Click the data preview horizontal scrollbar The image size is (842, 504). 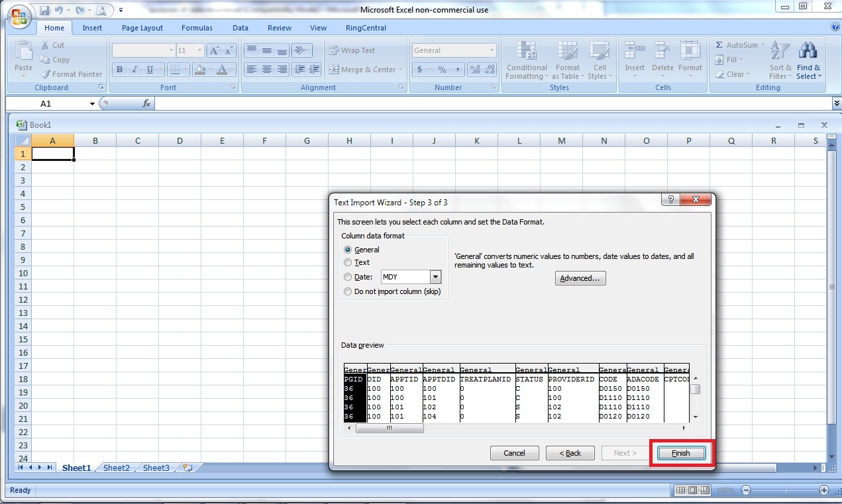389,428
